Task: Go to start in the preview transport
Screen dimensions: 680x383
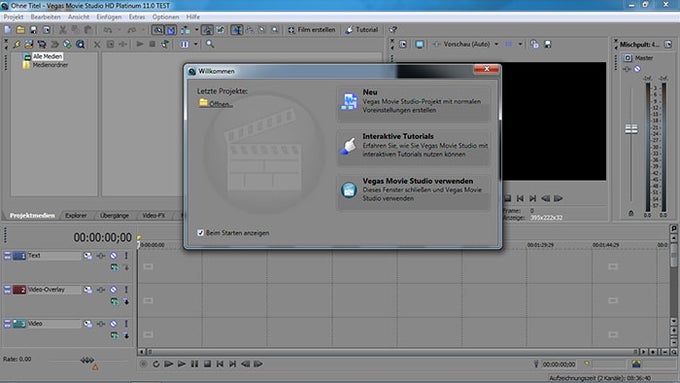Action: tap(520, 199)
